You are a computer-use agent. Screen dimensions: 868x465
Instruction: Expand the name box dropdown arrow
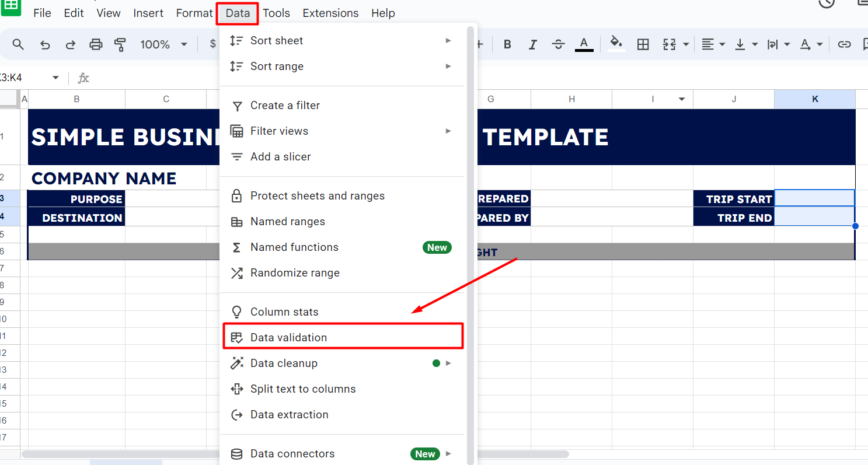(x=56, y=78)
